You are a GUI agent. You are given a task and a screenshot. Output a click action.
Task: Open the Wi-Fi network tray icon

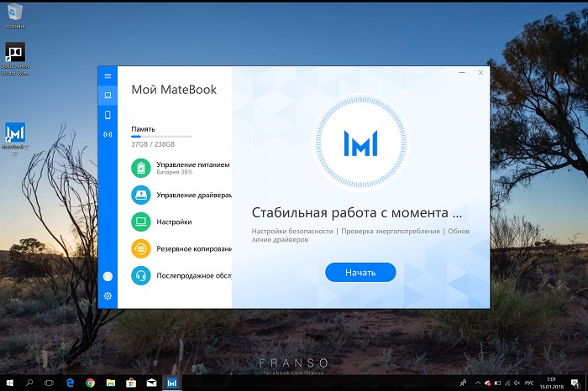pyautogui.click(x=507, y=383)
